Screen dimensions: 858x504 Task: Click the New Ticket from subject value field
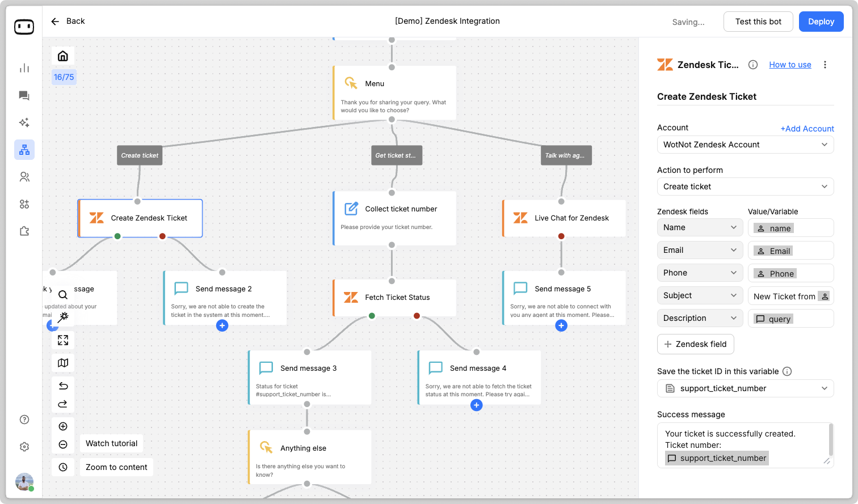(791, 295)
